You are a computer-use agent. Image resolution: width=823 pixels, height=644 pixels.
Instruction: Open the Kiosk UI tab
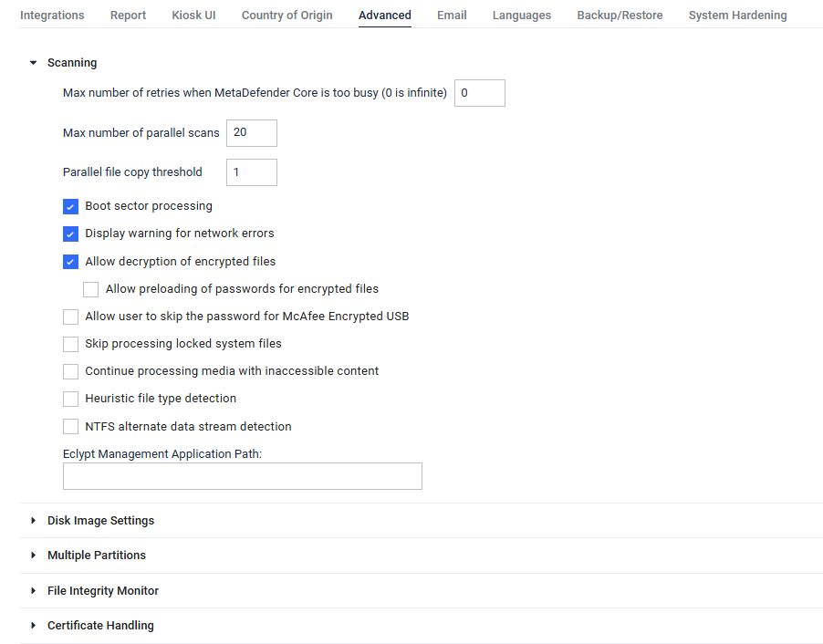click(x=193, y=16)
